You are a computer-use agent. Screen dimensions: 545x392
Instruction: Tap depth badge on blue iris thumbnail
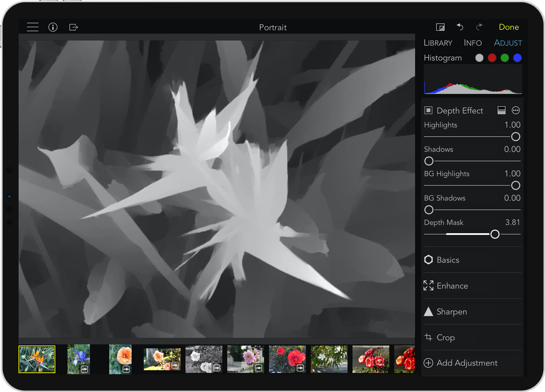(84, 369)
